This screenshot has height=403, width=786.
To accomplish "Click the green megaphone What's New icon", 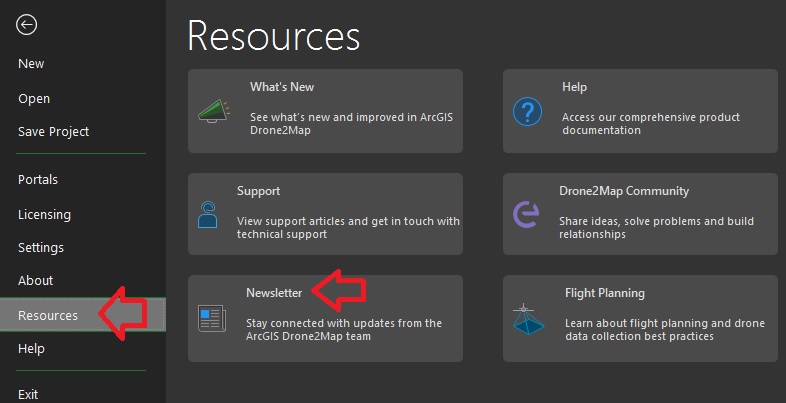I will [x=214, y=111].
